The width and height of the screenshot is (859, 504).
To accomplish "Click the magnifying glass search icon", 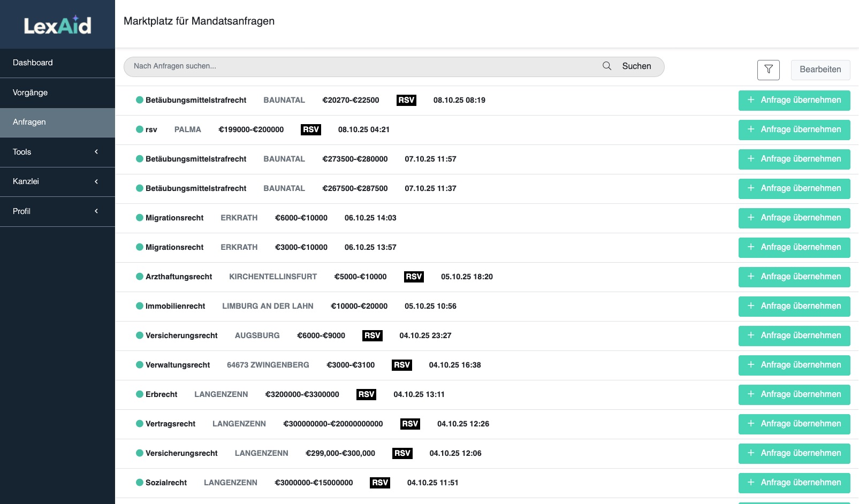I will pyautogui.click(x=606, y=66).
